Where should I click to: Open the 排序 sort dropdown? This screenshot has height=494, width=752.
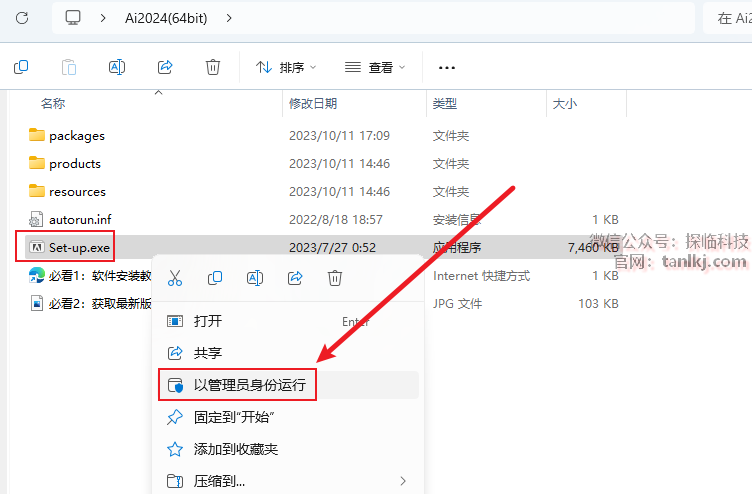coord(286,68)
